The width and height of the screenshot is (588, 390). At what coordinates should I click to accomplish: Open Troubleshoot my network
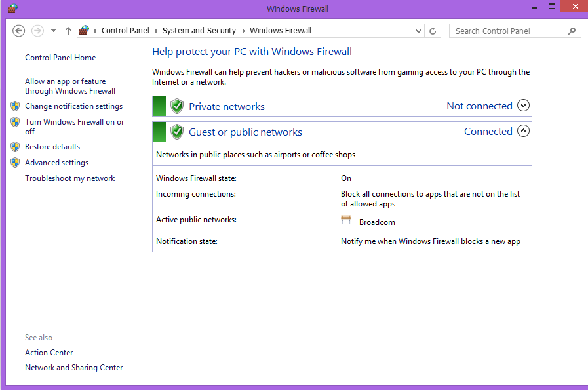click(69, 178)
